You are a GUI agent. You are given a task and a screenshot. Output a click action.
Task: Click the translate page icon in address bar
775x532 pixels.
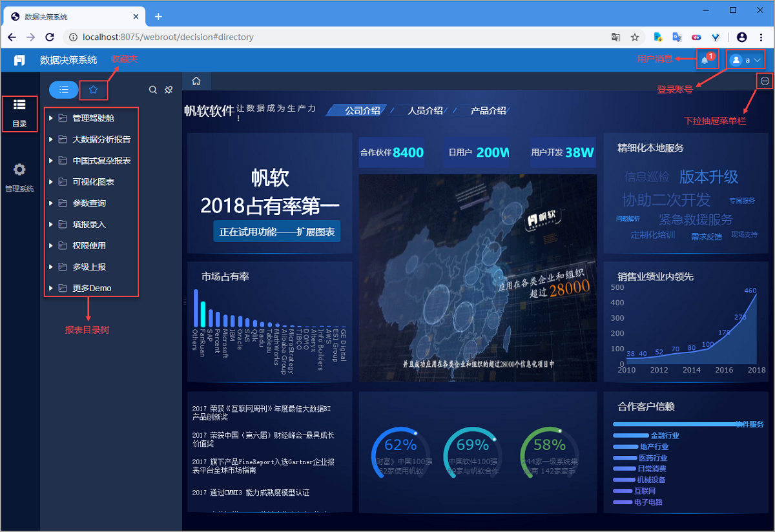616,37
